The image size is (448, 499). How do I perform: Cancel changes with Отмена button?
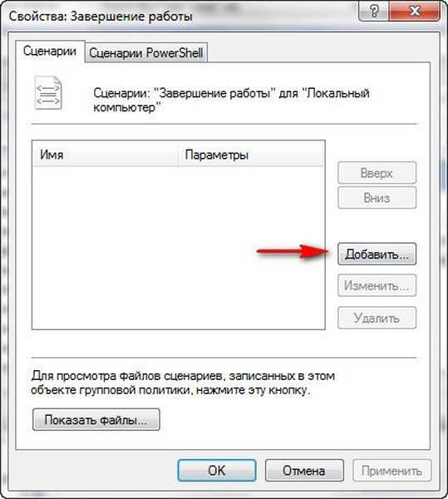(x=304, y=471)
